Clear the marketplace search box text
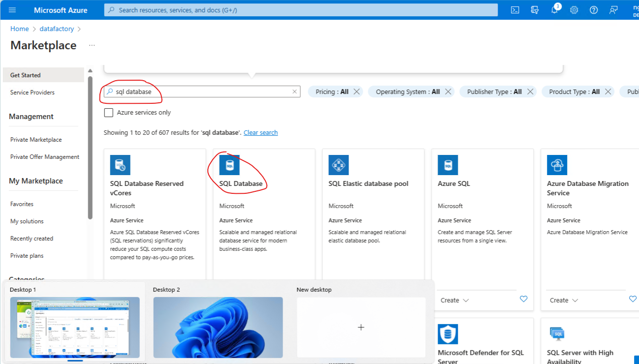Viewport: 639px width, 364px height. 294,91
